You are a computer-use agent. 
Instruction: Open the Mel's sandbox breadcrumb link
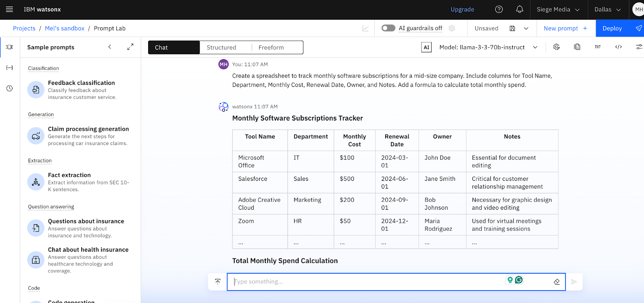click(64, 29)
